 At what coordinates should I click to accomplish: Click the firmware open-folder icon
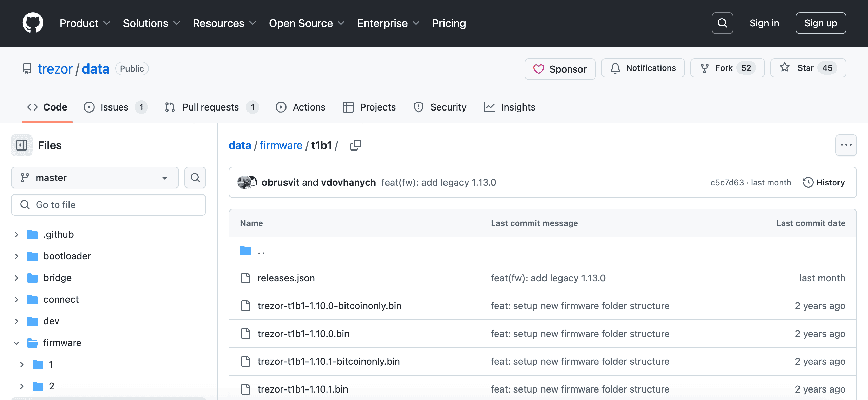tap(33, 343)
